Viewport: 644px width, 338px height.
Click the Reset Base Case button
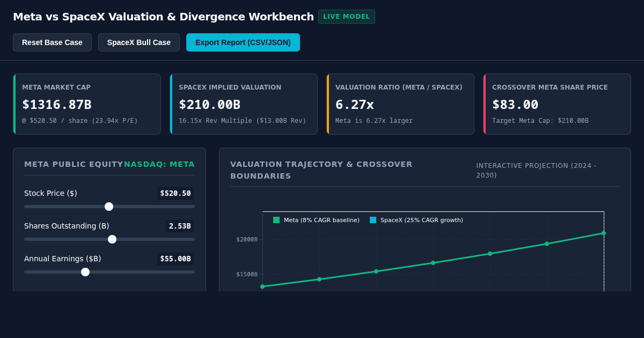click(52, 42)
